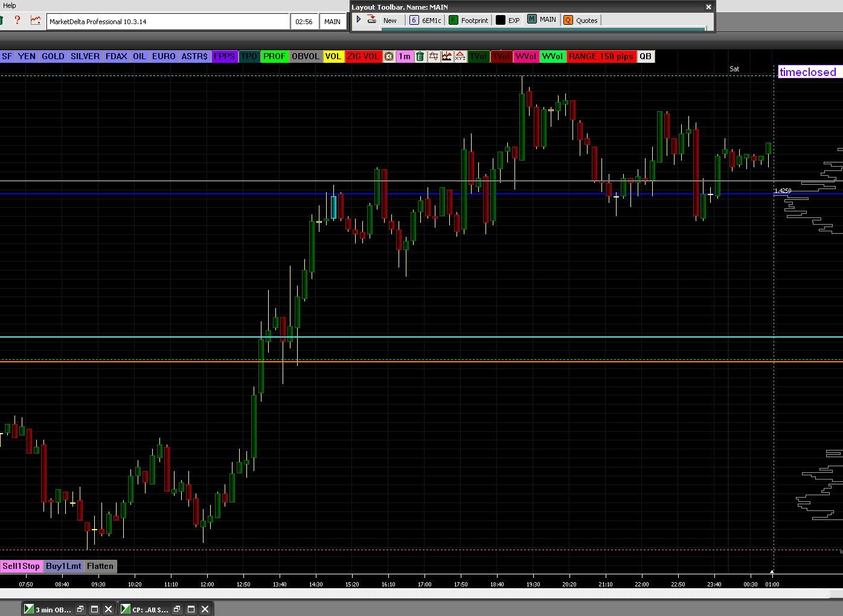Restore the 3 min OB chart window
The height and width of the screenshot is (616, 843).
point(80,609)
